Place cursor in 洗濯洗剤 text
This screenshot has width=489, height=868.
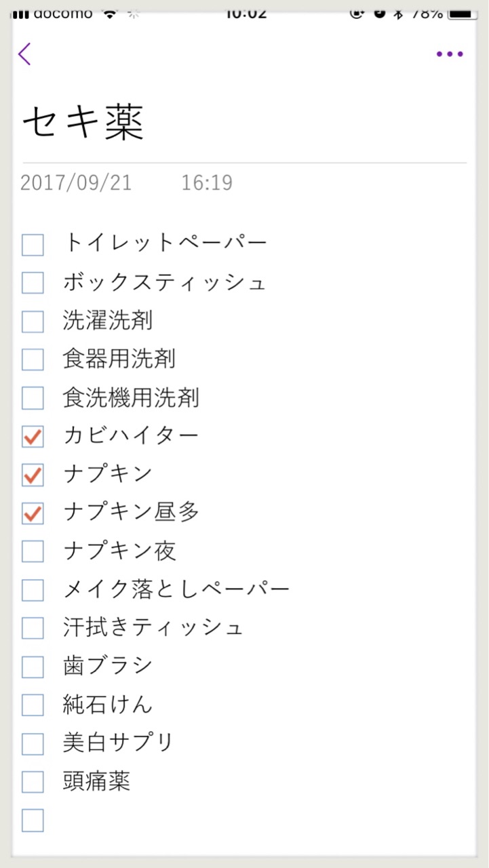108,320
